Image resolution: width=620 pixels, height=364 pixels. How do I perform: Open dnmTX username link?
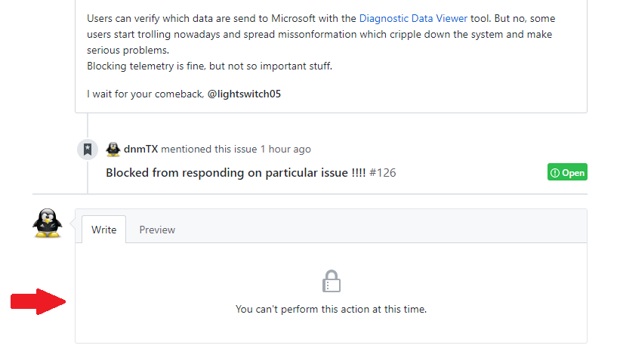[140, 149]
